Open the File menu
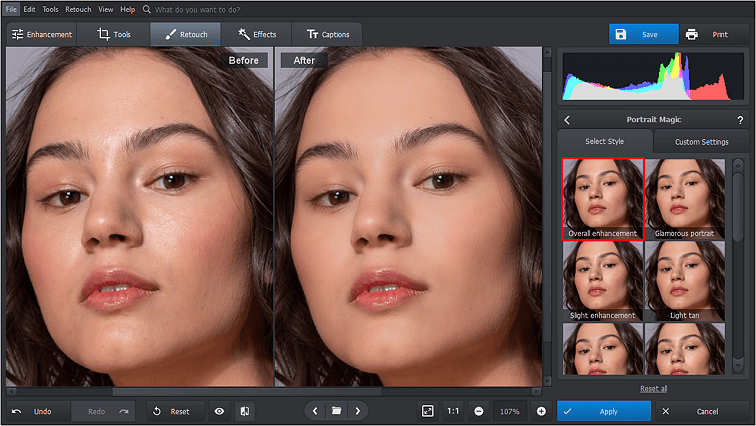This screenshot has width=756, height=426. (11, 9)
